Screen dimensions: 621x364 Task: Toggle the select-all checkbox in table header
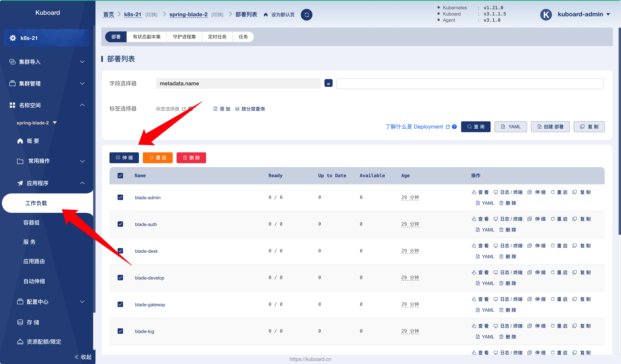point(120,175)
